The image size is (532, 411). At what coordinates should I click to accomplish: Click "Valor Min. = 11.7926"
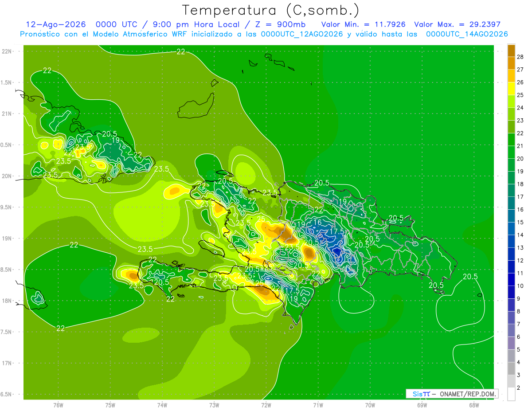pos(363,24)
